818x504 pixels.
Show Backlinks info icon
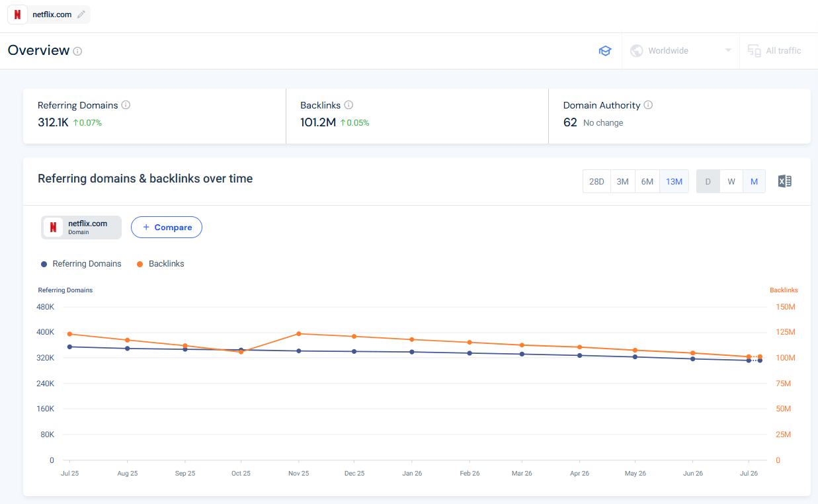348,105
